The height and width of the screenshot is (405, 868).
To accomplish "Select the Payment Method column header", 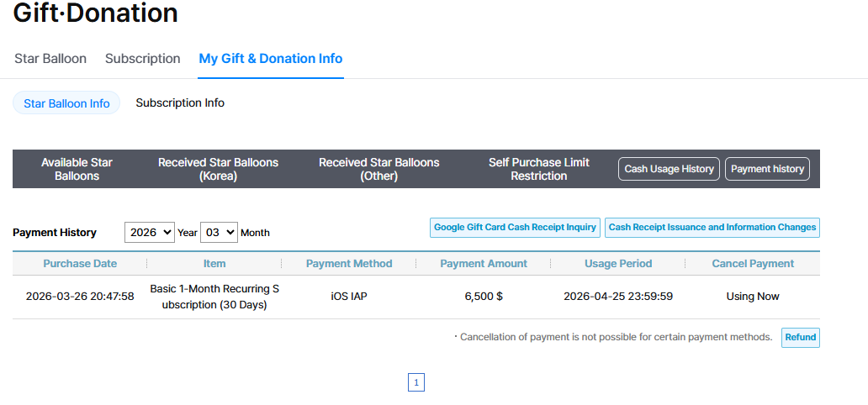I will tap(349, 264).
